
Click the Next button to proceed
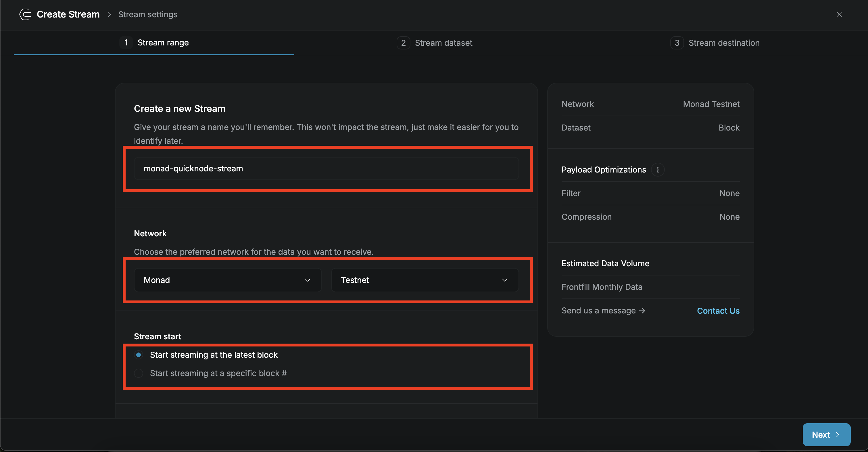(x=826, y=434)
